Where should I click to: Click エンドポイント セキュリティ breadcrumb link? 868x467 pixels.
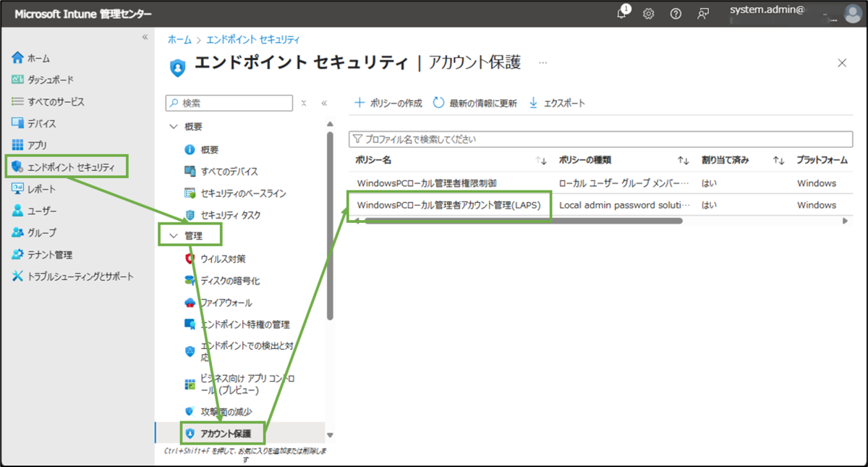click(253, 40)
